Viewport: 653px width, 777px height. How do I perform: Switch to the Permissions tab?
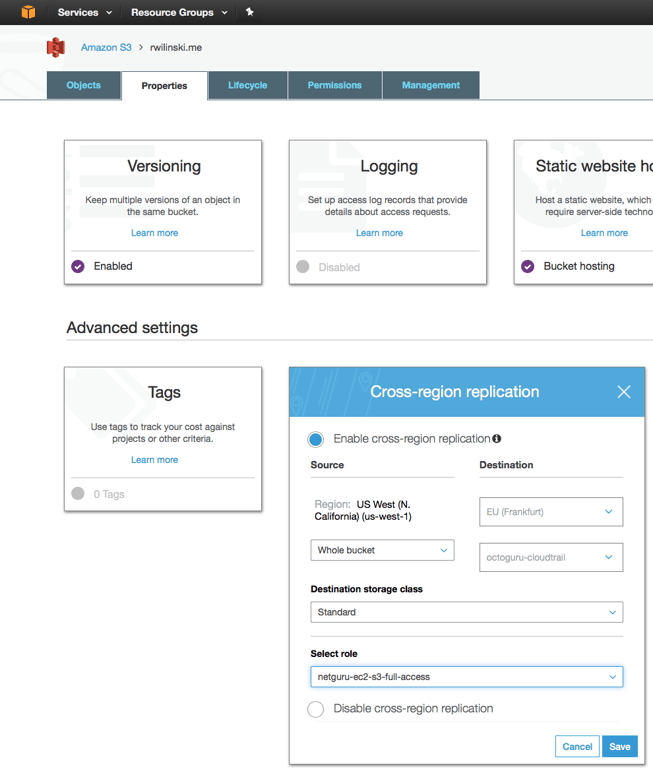(334, 85)
